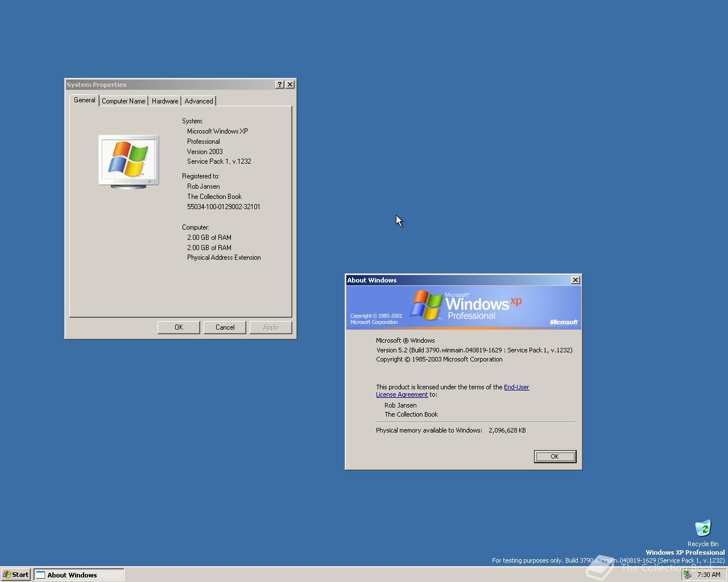Screen dimensions: 728x582
Task: Click the Windows XP flag logo in About Windows
Action: (x=427, y=305)
